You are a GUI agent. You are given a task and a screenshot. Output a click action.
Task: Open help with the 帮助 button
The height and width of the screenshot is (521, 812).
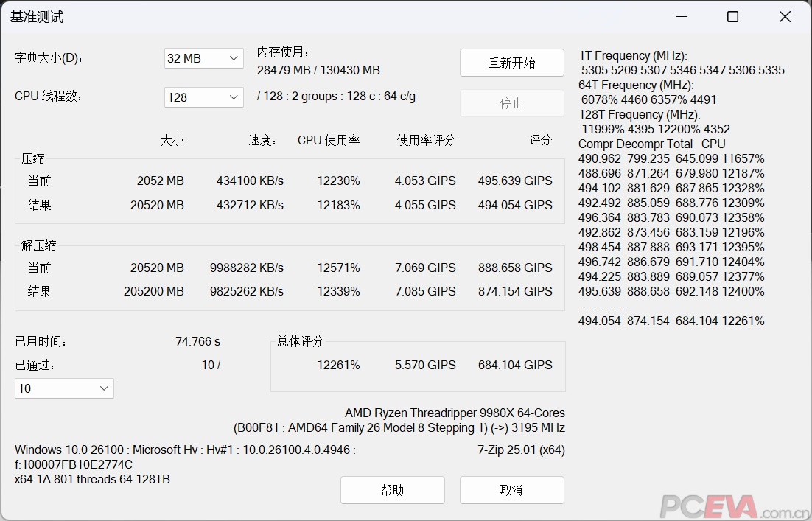click(392, 490)
